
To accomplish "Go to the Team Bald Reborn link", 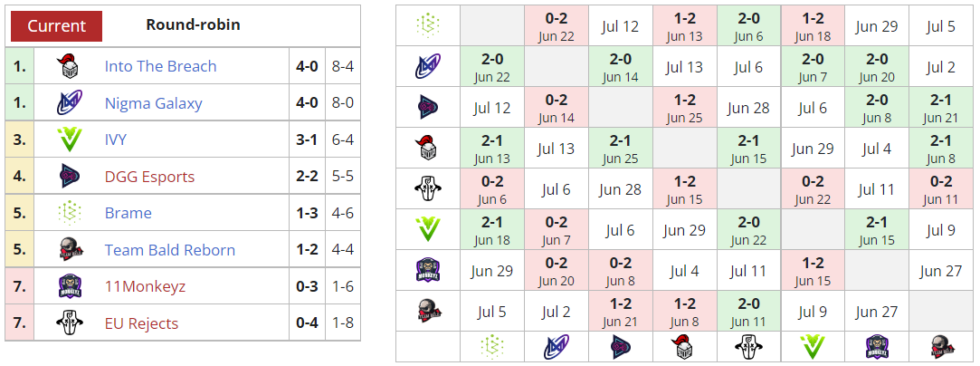I will click(169, 250).
